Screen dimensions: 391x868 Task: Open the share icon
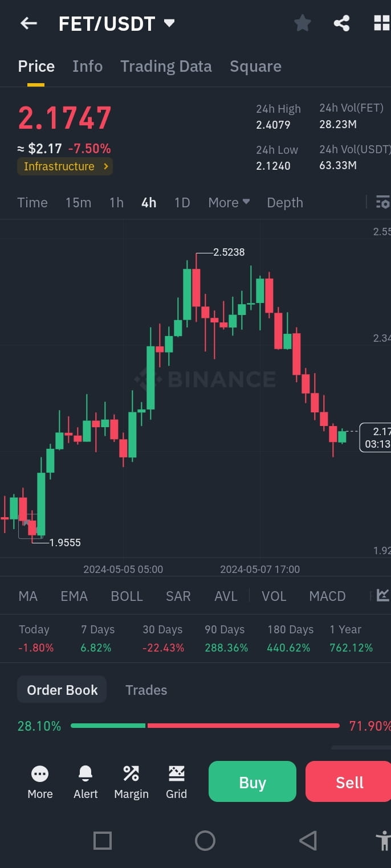click(342, 23)
